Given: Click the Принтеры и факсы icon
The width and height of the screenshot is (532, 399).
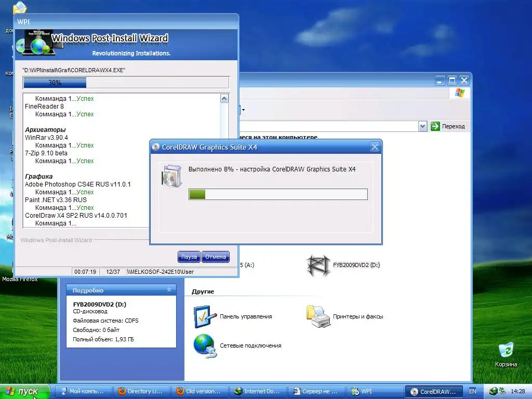Looking at the screenshot, I should 318,316.
